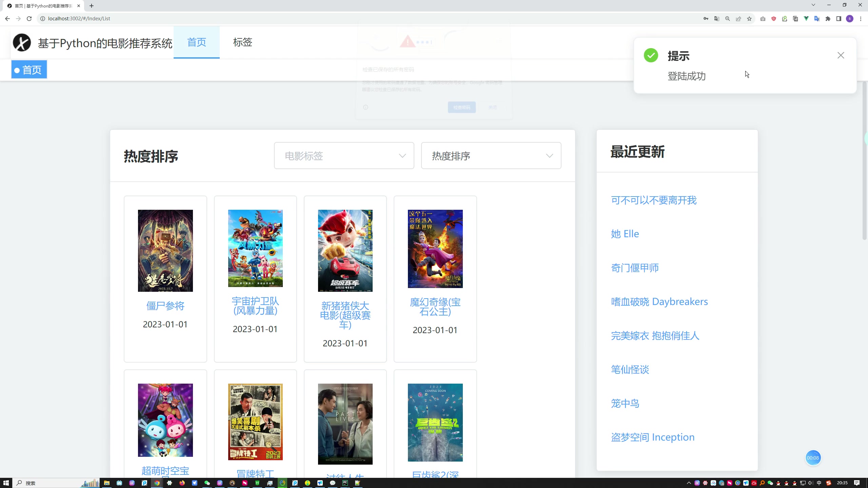
Task: Click the camera screenshot extension icon
Action: [x=763, y=19]
